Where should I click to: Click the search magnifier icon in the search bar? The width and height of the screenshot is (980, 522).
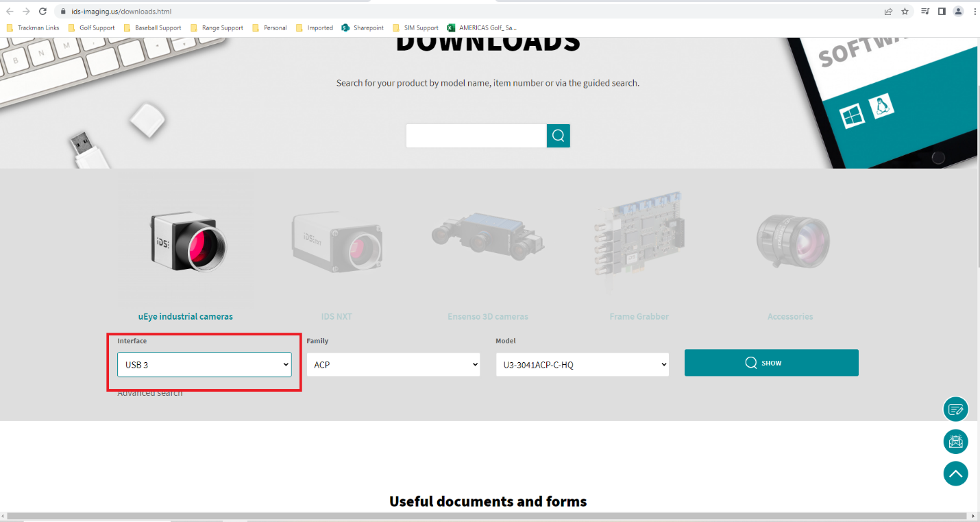558,135
